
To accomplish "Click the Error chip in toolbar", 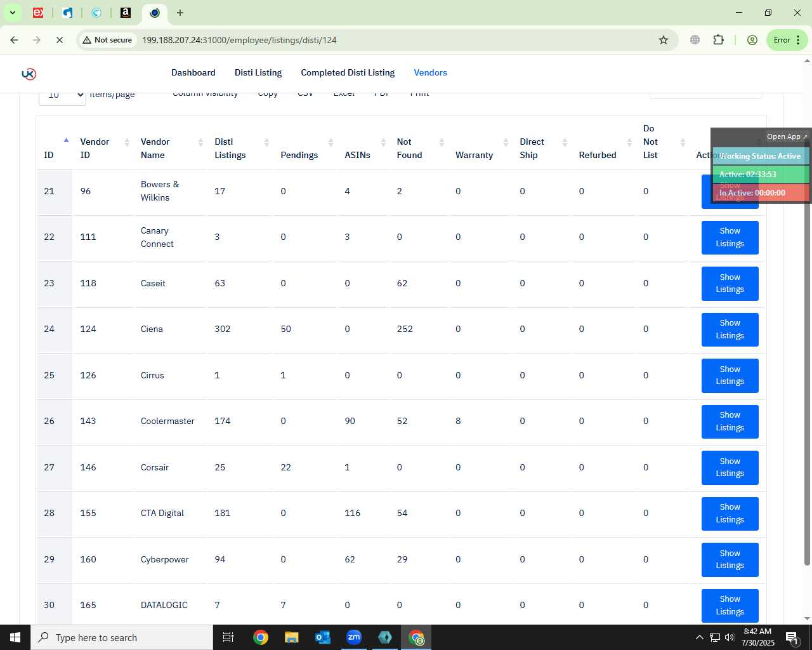I will point(787,40).
